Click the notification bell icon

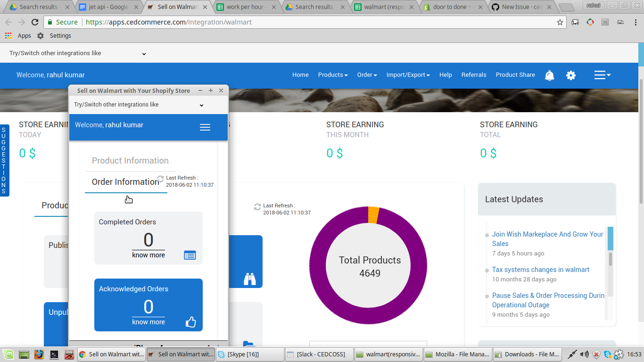tap(549, 75)
